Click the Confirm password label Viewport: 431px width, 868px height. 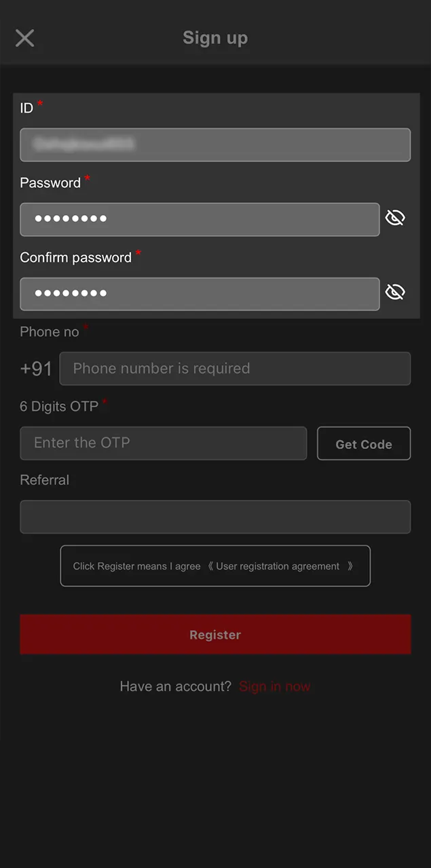coord(75,258)
